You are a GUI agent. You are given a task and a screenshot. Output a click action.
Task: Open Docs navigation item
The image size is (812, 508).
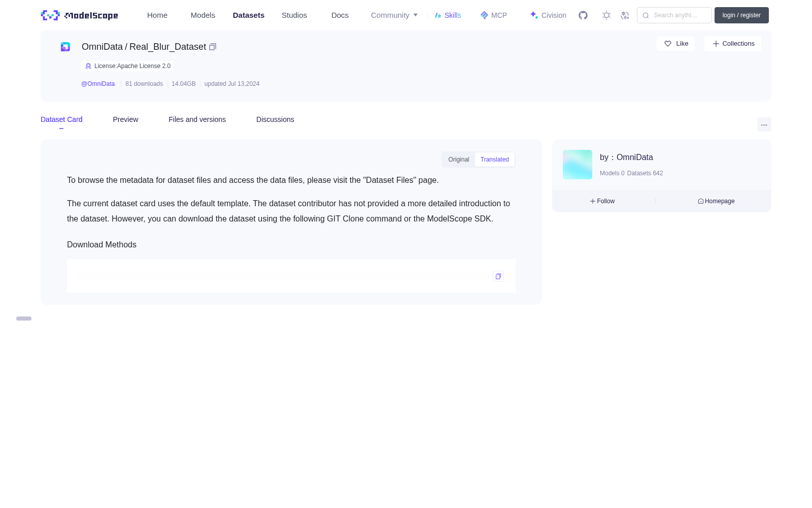(x=340, y=15)
